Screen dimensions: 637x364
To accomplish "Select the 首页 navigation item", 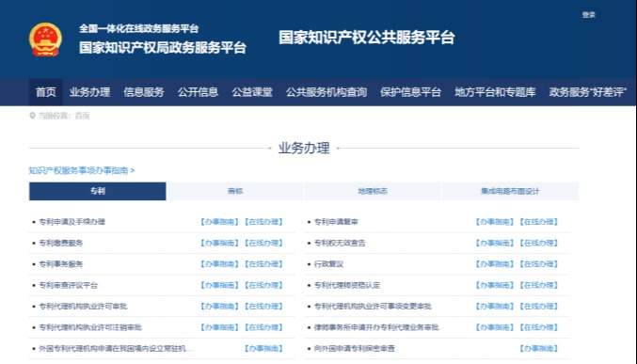I will pos(46,92).
